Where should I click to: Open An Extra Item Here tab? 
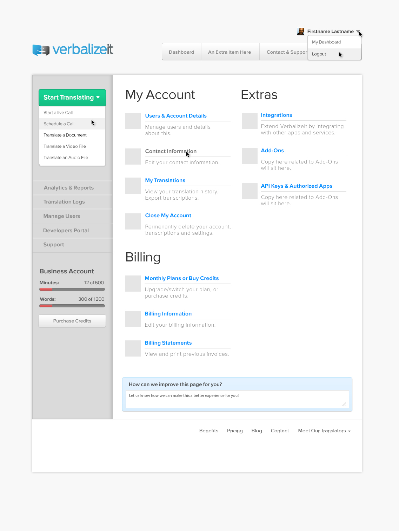(x=230, y=52)
